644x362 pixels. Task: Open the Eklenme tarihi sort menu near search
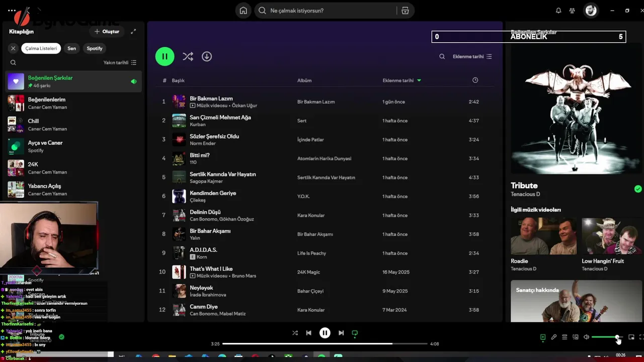tap(472, 56)
